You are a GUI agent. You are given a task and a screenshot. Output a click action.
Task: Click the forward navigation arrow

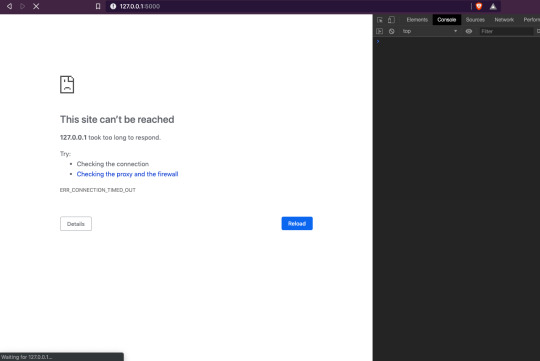click(x=23, y=6)
